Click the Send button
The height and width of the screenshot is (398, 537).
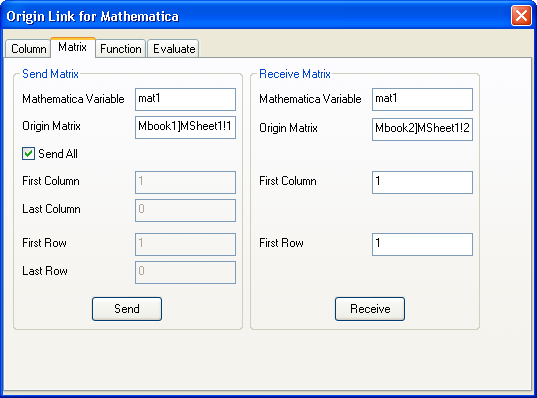pos(127,309)
